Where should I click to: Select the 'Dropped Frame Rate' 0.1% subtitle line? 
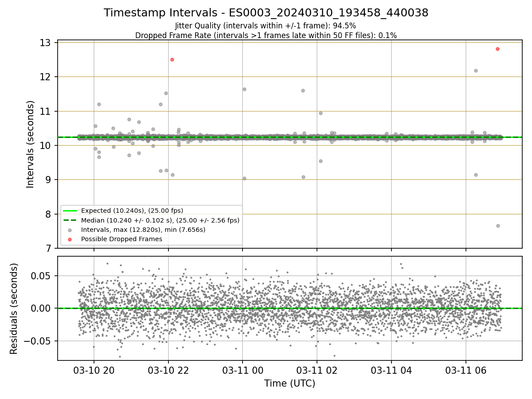tap(266, 35)
